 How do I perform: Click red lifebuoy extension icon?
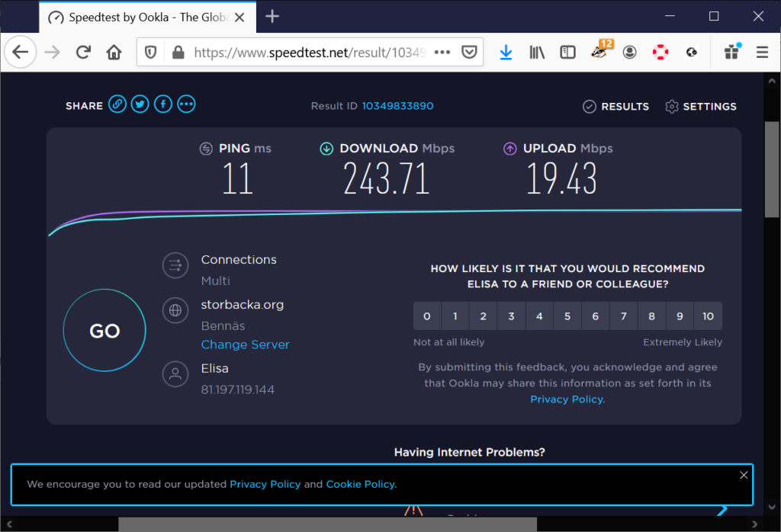pos(660,52)
